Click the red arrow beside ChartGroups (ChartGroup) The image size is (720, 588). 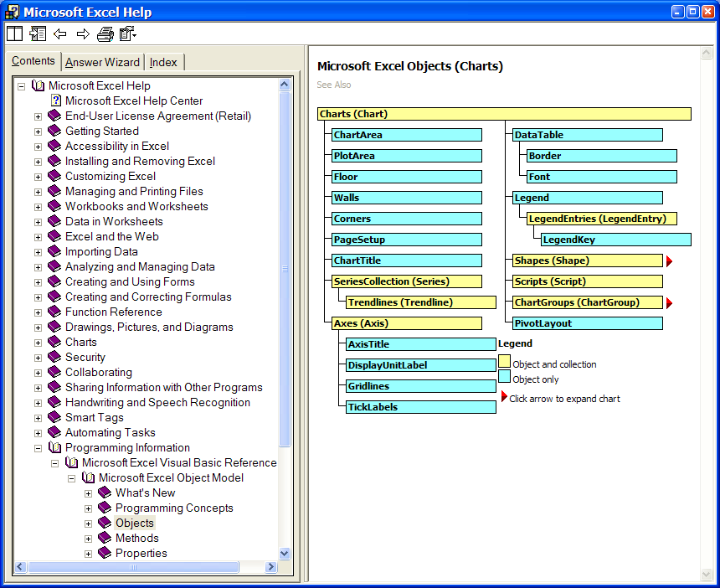point(670,303)
